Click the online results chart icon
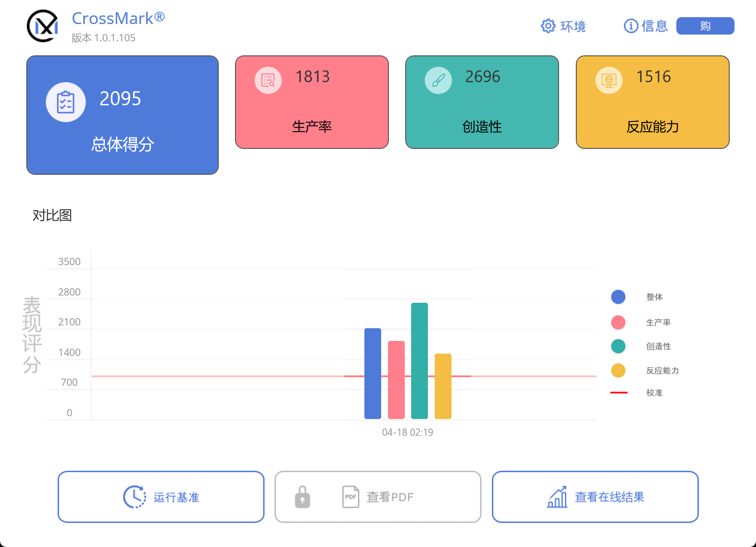756x547 pixels. tap(557, 497)
